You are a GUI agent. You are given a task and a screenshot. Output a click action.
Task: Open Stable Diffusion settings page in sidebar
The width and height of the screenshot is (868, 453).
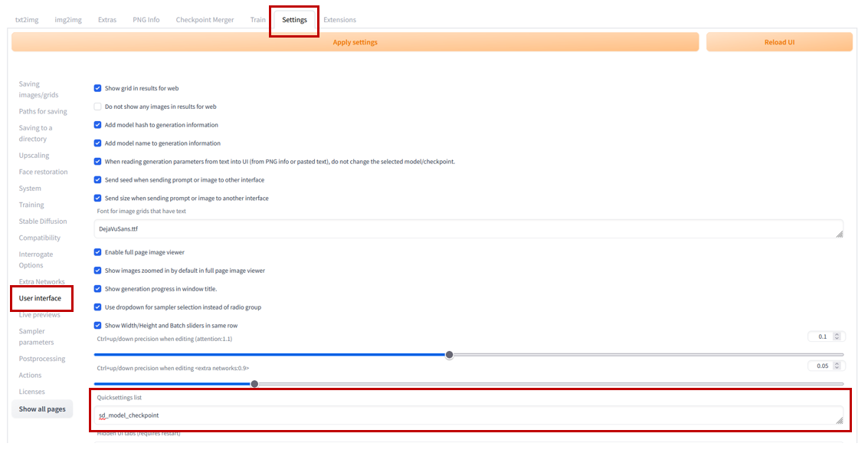click(x=43, y=222)
